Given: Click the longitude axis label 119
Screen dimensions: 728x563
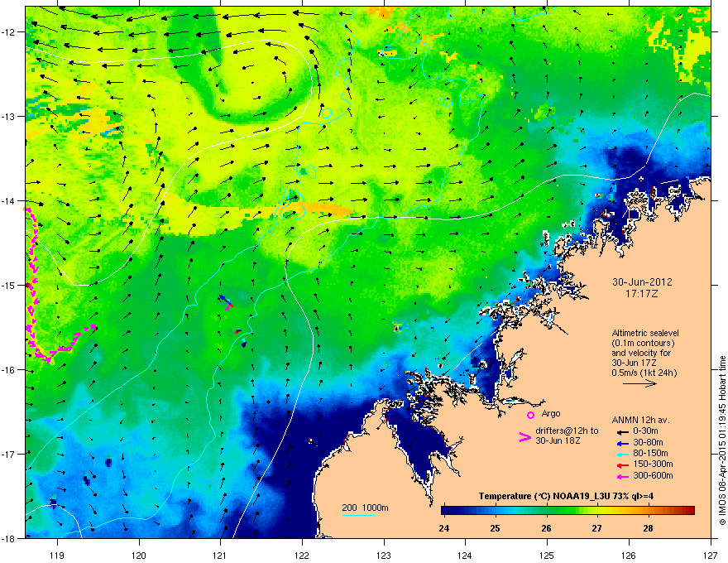Looking at the screenshot, I should pyautogui.click(x=57, y=555).
